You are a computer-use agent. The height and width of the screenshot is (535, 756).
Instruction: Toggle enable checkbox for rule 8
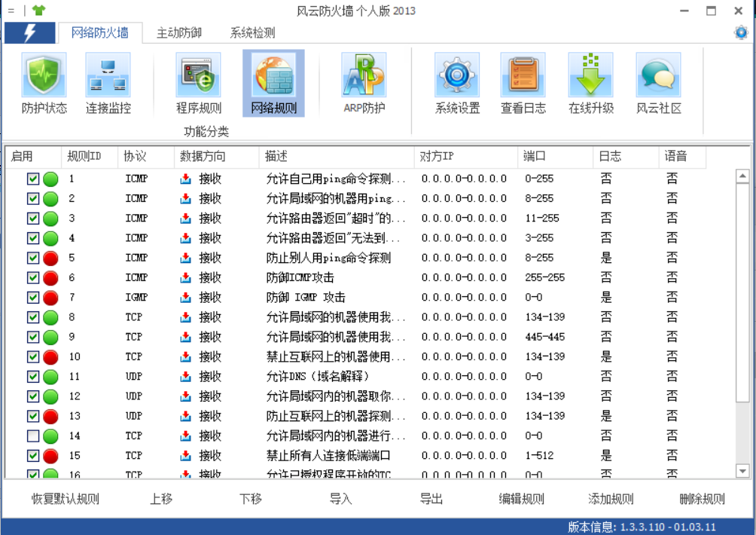(33, 317)
